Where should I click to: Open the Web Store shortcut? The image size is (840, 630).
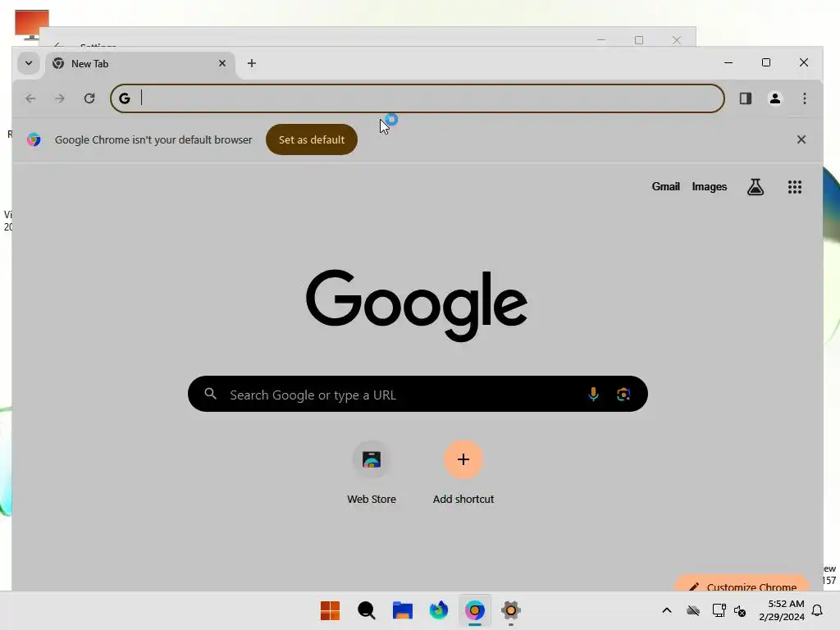[x=372, y=472]
